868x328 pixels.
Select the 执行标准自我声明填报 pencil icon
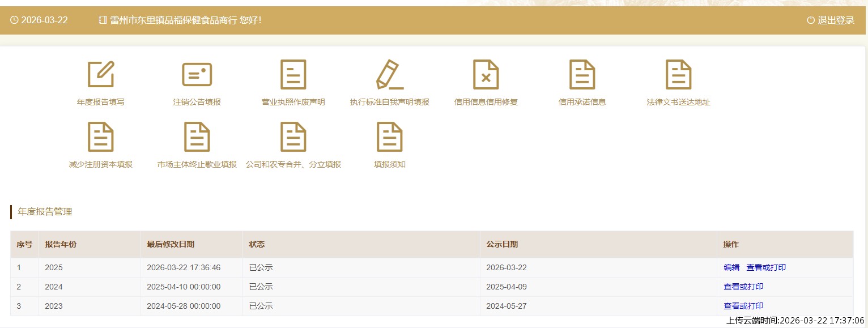389,74
